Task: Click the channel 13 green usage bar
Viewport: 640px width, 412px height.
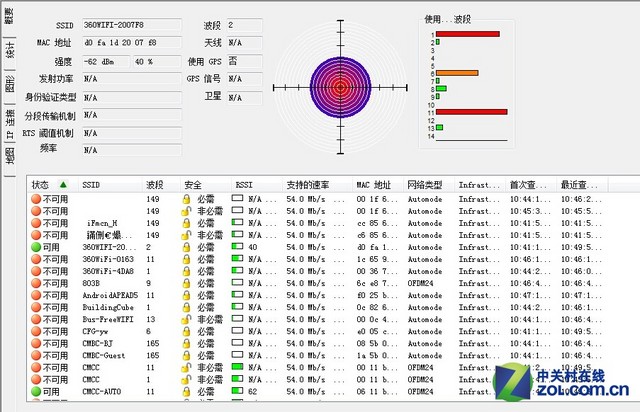Action: pyautogui.click(x=440, y=127)
